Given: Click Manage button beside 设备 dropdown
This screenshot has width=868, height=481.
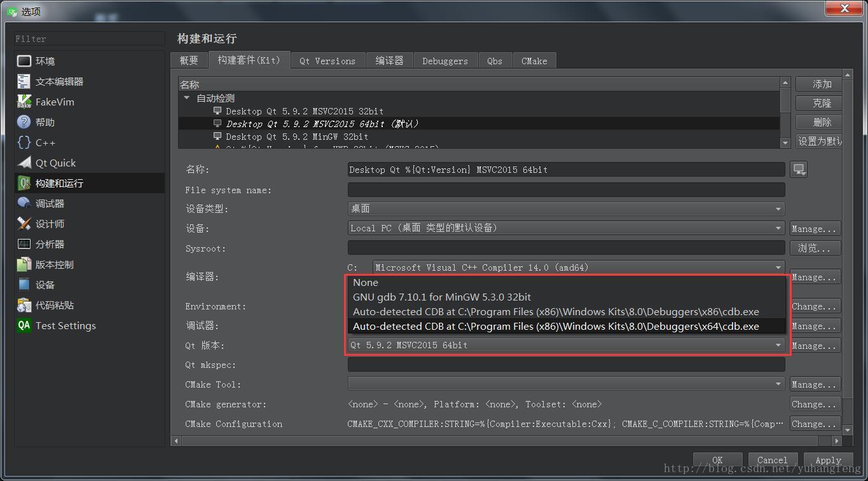Looking at the screenshot, I should click(815, 229).
